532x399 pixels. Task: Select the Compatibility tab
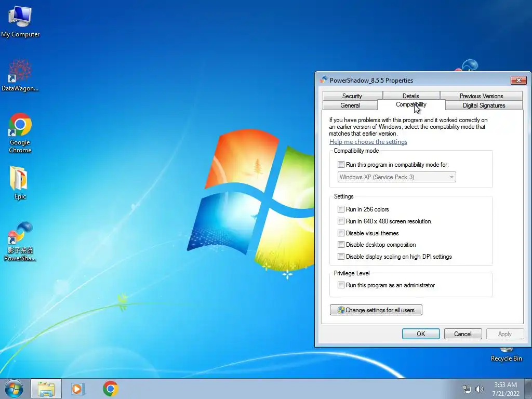coord(411,104)
